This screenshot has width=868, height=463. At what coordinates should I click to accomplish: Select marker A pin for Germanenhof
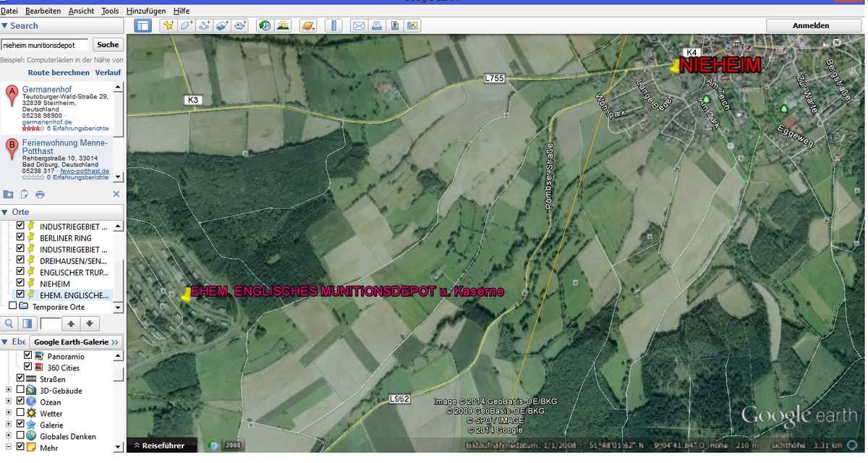12,95
